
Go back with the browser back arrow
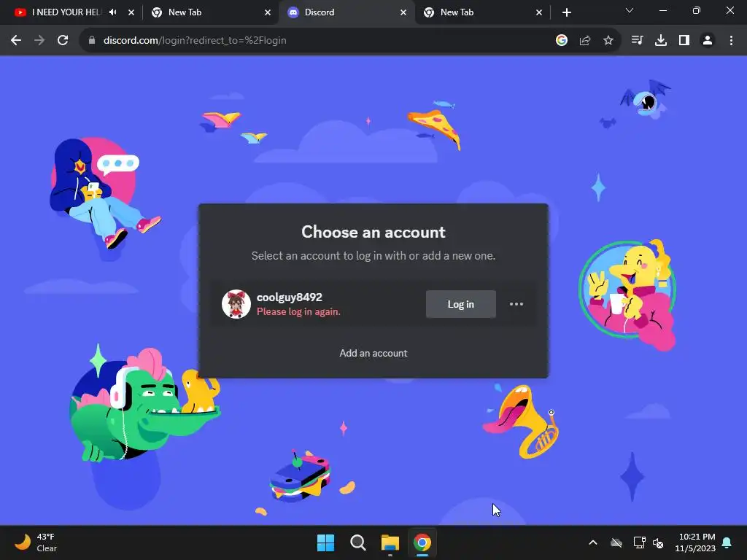(x=16, y=41)
